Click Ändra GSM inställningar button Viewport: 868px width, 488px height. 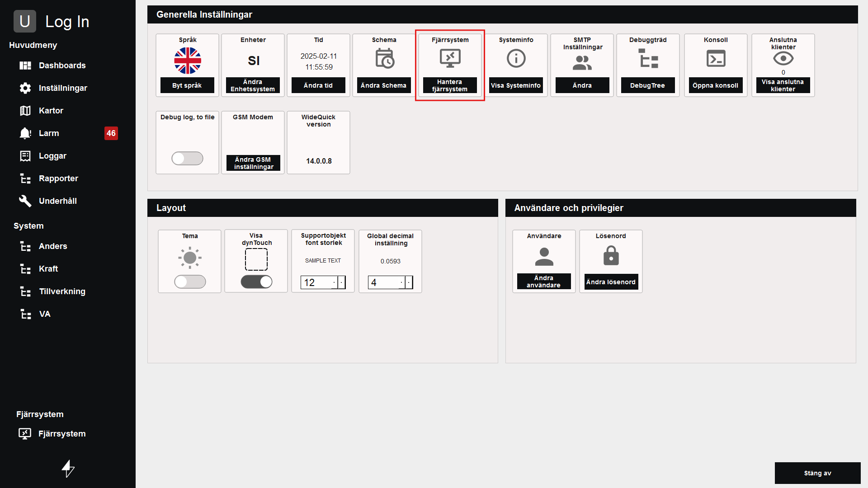click(x=253, y=163)
